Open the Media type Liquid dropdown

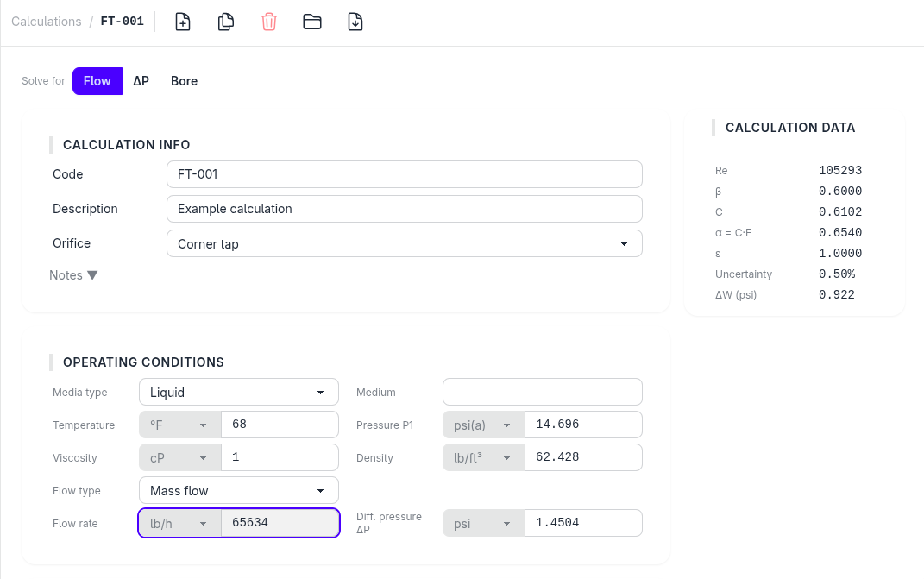(239, 392)
